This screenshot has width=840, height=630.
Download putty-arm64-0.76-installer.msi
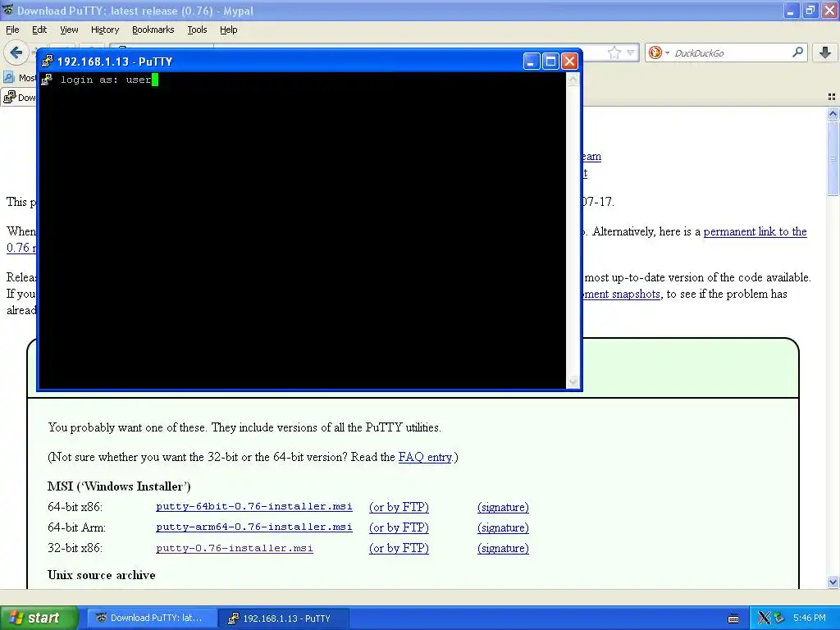(x=254, y=527)
